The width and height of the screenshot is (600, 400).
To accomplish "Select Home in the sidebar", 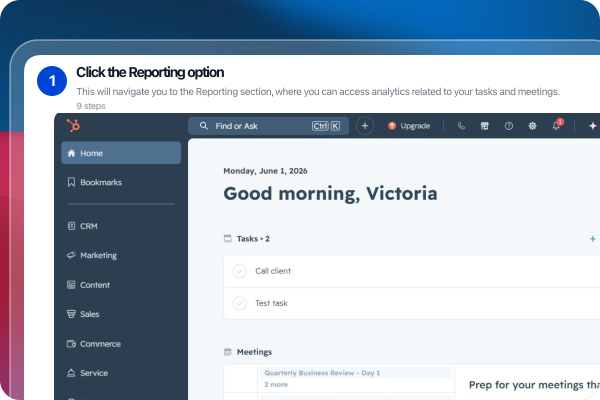I will point(121,153).
